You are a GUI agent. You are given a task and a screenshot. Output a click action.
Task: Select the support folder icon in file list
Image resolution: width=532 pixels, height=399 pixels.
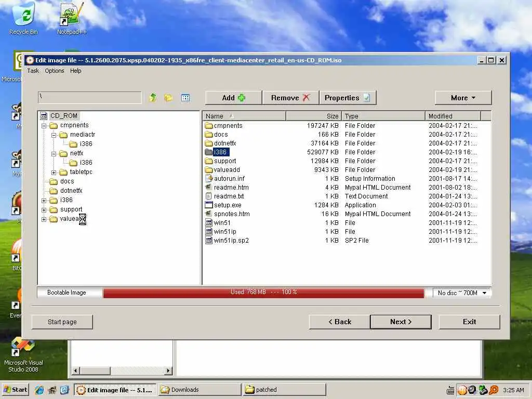click(209, 161)
